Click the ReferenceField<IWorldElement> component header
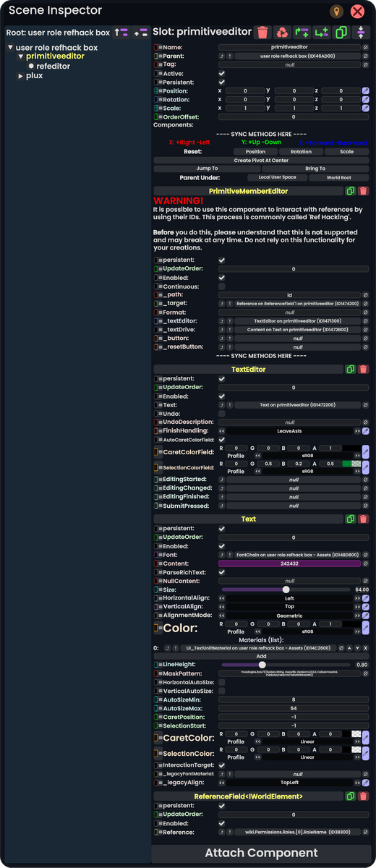The width and height of the screenshot is (376, 868). coord(249,796)
